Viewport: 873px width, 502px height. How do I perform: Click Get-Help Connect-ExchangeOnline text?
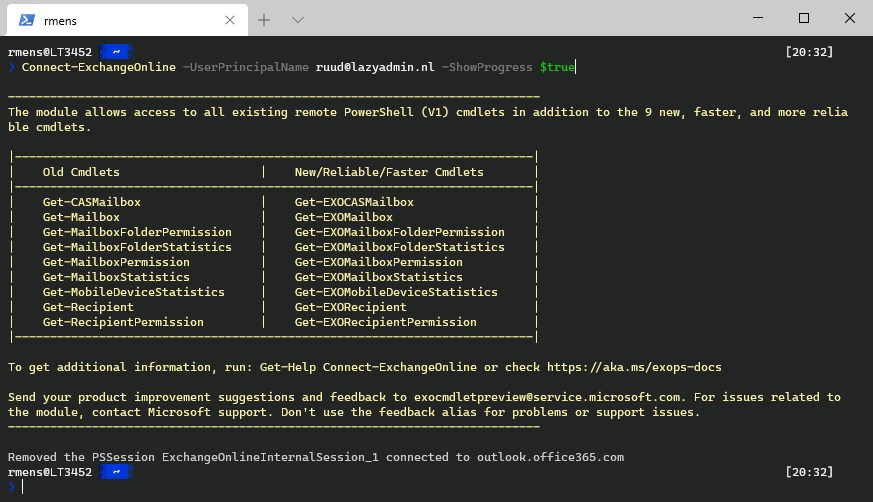point(368,367)
